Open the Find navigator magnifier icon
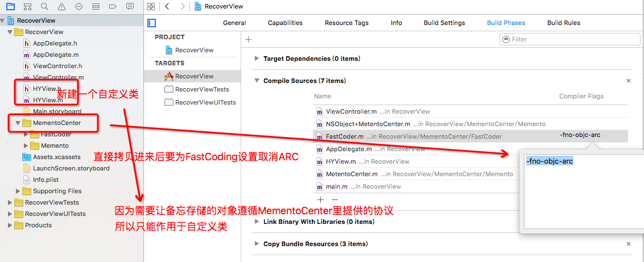The height and width of the screenshot is (262, 644). 44,6
